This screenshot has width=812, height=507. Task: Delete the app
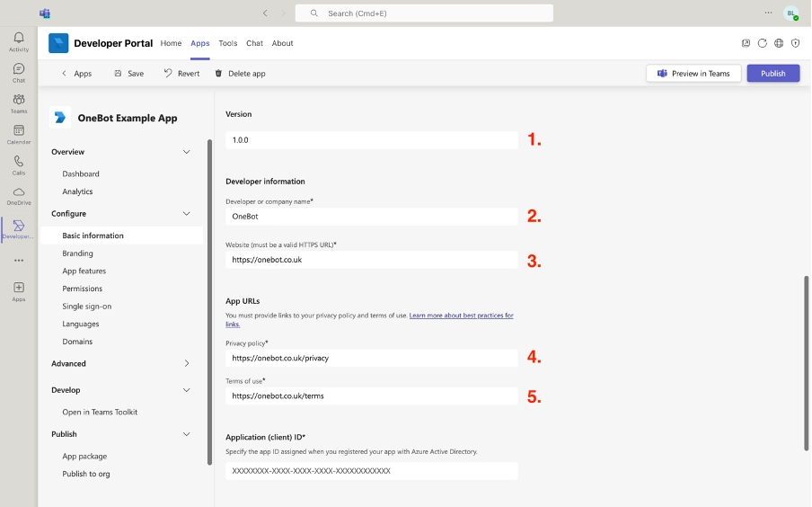click(241, 74)
